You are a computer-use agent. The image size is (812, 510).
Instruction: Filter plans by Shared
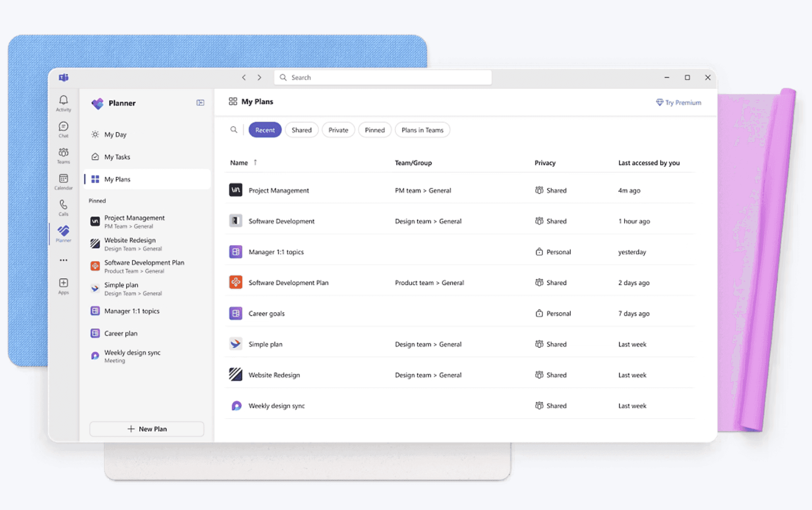(x=301, y=130)
